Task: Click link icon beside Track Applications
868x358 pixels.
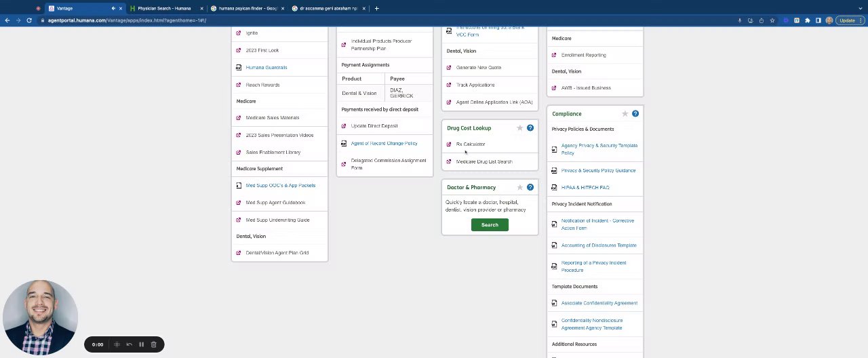Action: tap(449, 85)
